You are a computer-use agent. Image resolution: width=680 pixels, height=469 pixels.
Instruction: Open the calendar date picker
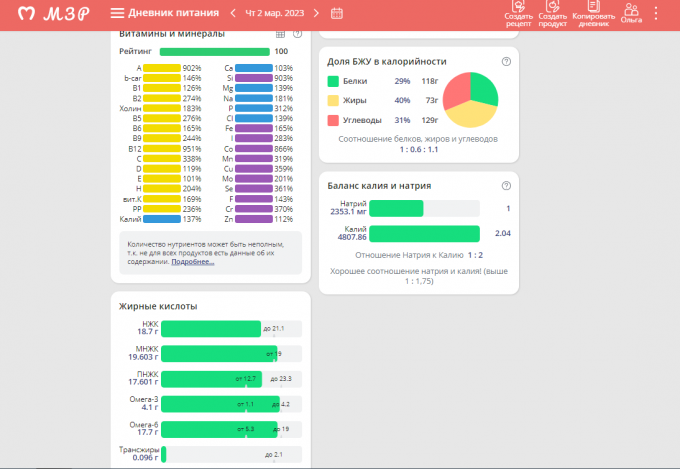(337, 13)
